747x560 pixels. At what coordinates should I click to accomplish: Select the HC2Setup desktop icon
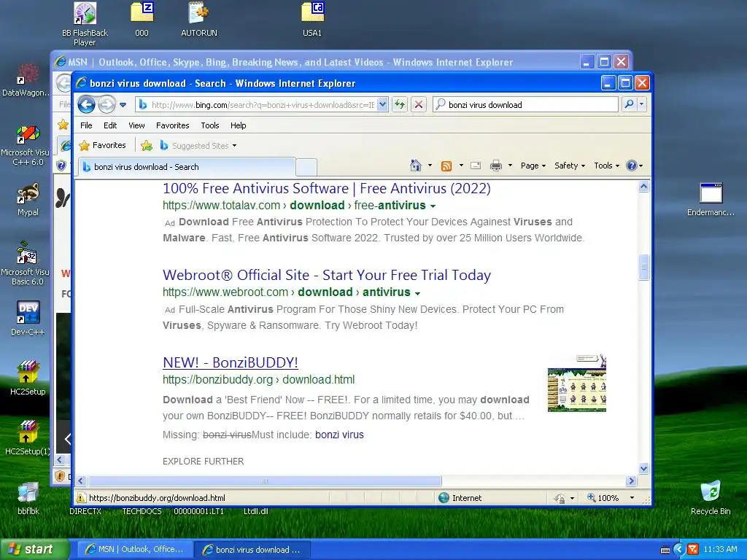coord(28,378)
